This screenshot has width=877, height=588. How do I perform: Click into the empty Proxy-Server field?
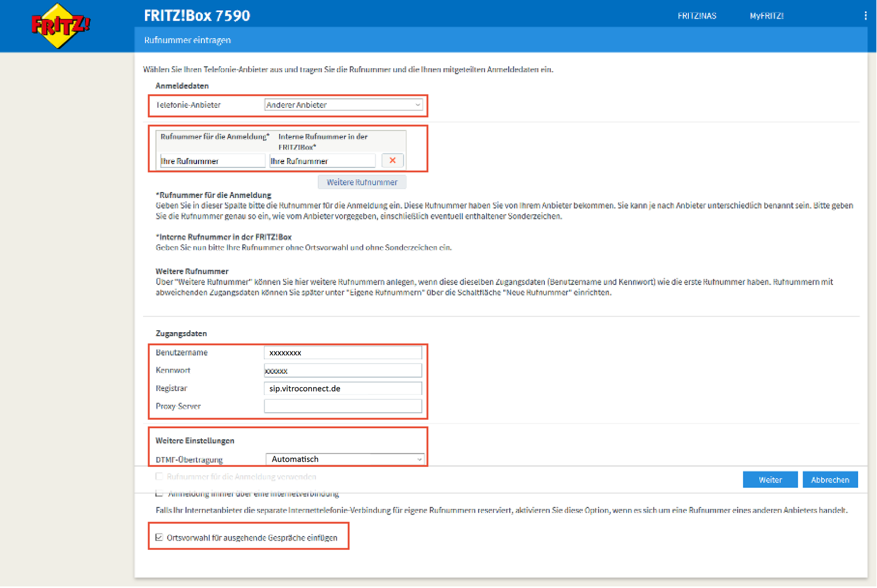click(x=343, y=406)
